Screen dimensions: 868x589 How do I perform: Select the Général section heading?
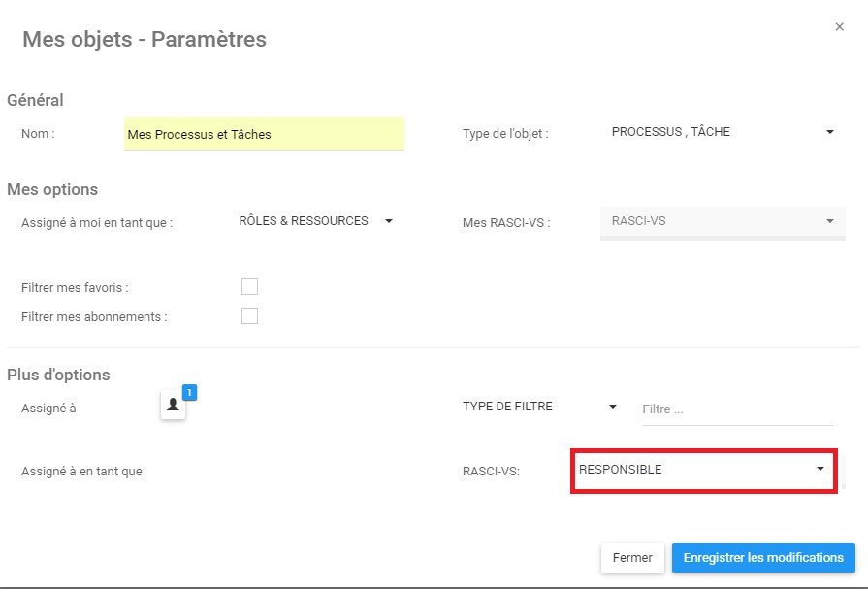tap(35, 100)
